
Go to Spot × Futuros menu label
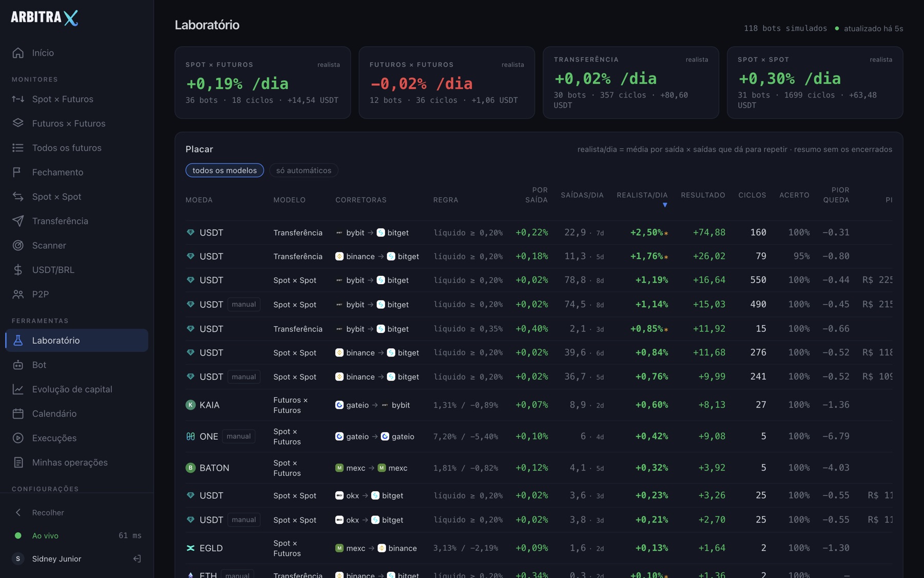coord(63,99)
